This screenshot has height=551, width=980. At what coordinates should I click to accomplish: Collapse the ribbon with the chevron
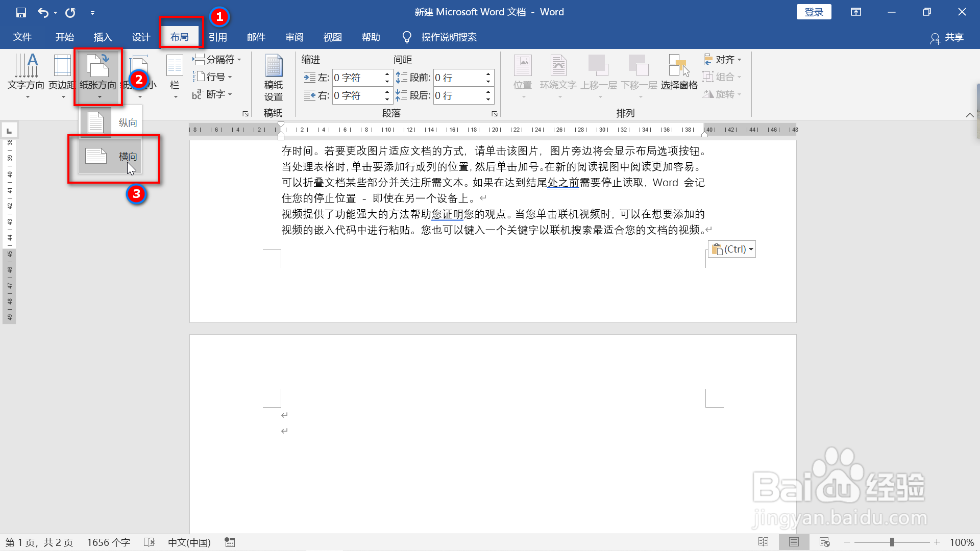(x=970, y=115)
